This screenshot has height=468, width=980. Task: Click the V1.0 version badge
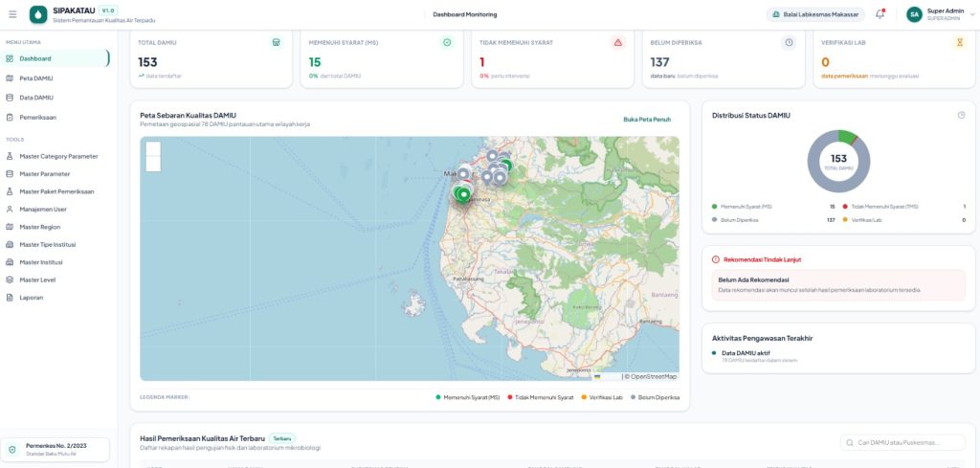(x=109, y=11)
